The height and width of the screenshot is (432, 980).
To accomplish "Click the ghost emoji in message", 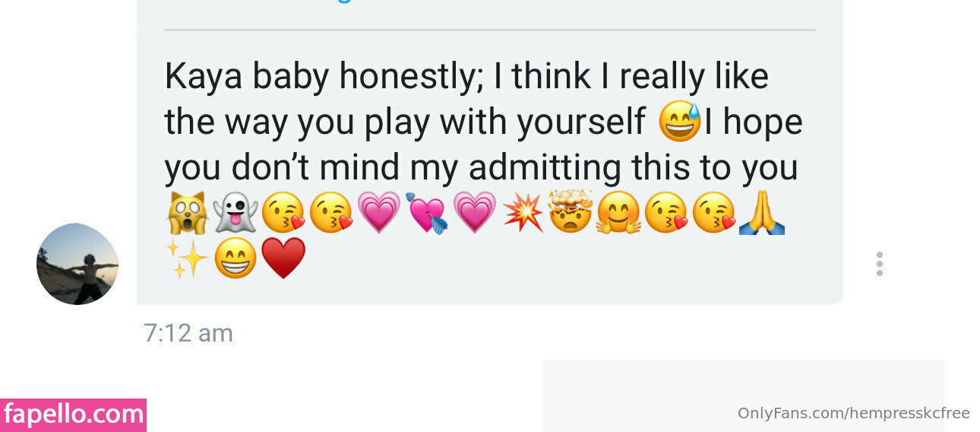I will pos(236,213).
